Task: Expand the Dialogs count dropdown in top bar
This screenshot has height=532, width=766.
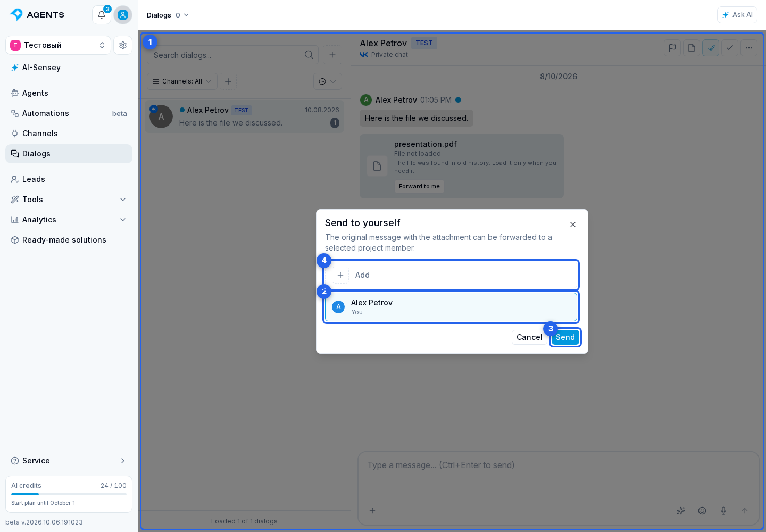Action: 182,15
